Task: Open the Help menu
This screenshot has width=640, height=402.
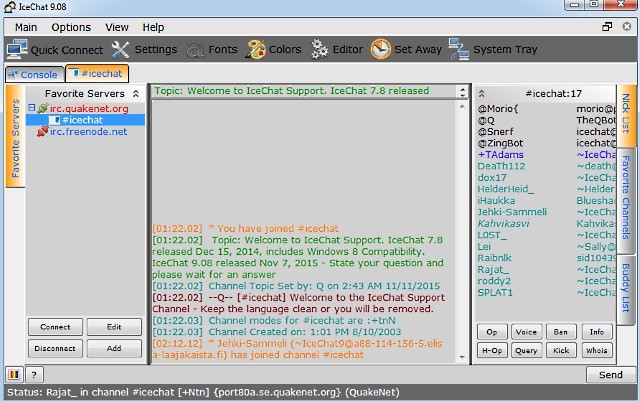Action: [x=153, y=27]
